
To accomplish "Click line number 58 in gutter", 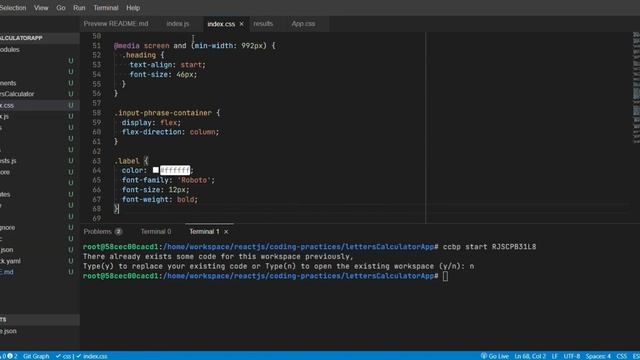I will 96,113.
